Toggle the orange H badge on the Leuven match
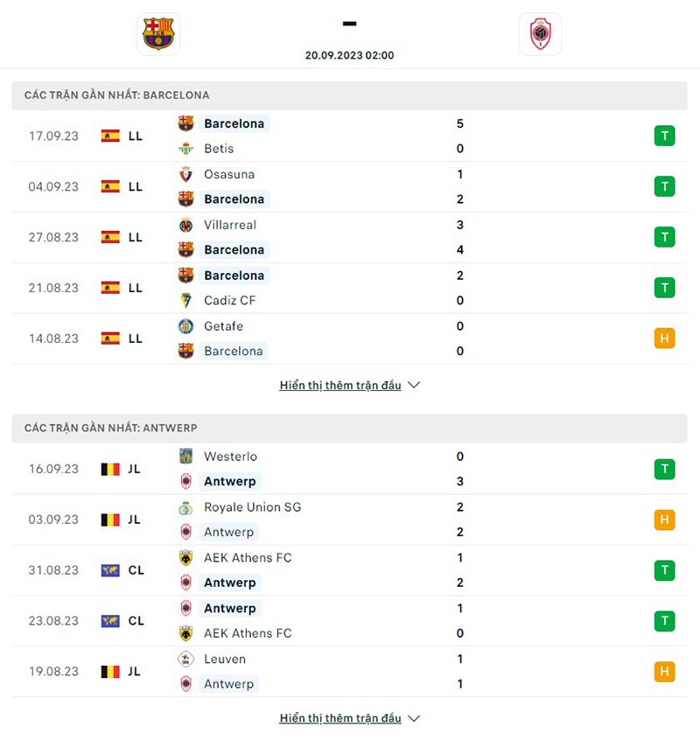The width and height of the screenshot is (700, 747). pos(664,672)
